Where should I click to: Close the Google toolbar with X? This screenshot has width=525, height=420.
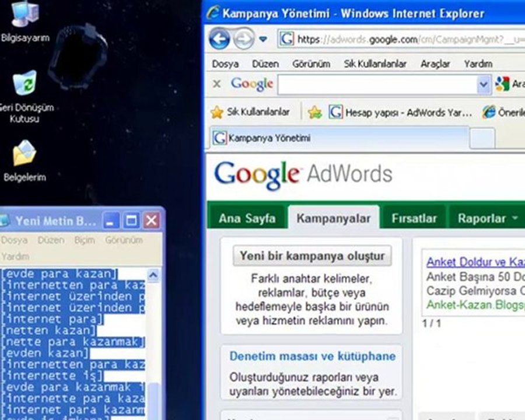coord(217,84)
